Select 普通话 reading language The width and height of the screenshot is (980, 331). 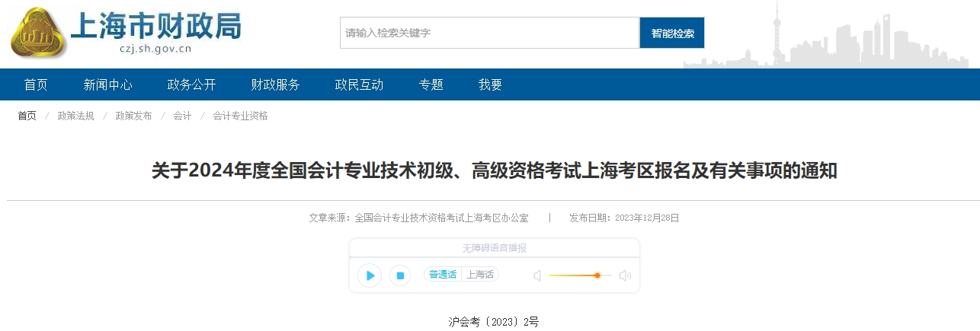point(443,275)
